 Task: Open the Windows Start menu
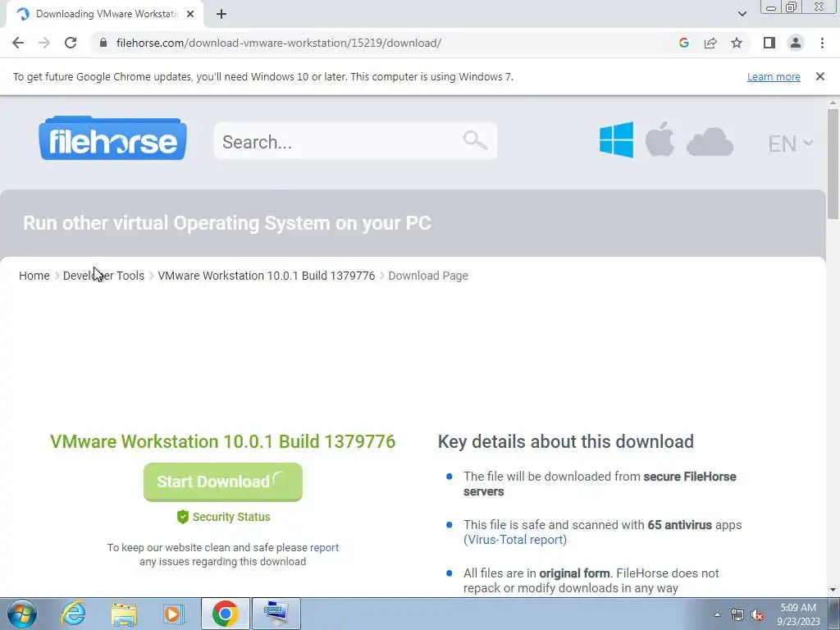pos(22,614)
